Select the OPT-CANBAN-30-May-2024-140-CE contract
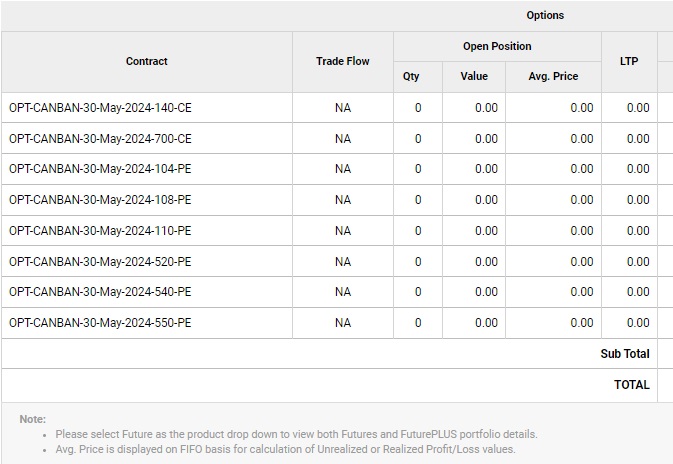 tap(100, 108)
